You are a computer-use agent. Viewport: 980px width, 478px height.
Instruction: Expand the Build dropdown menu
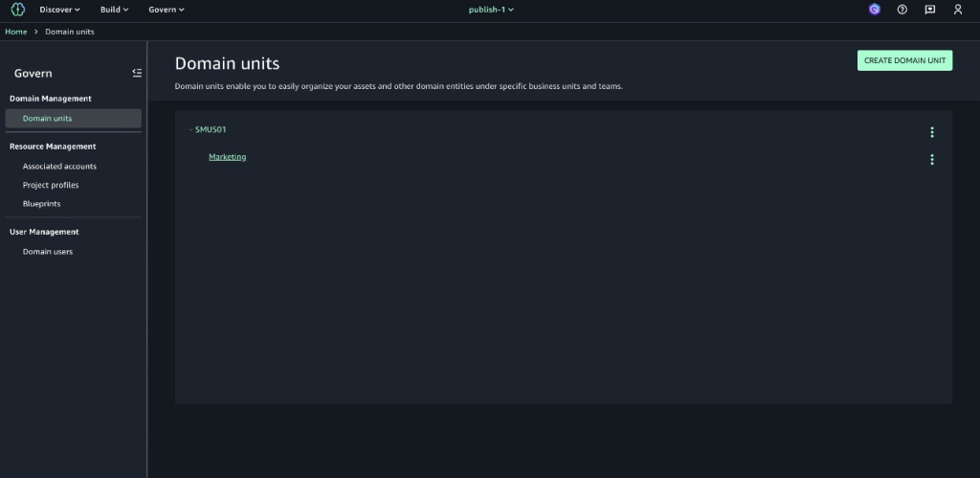114,10
